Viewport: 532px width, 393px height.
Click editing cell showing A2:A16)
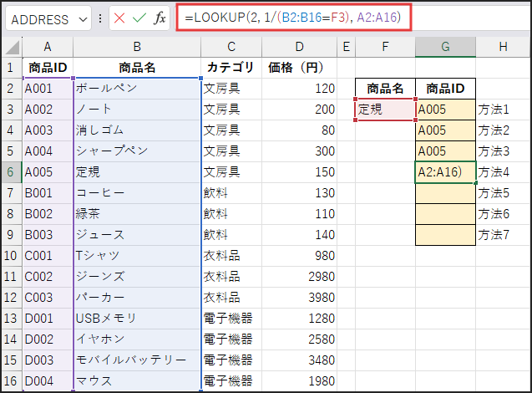pyautogui.click(x=445, y=172)
